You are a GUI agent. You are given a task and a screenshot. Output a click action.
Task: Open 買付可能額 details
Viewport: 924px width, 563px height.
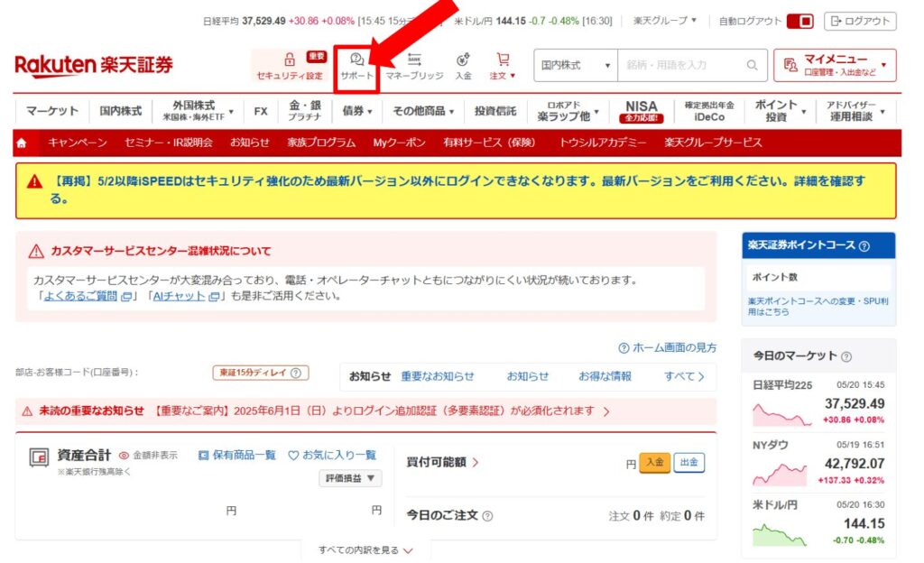[x=442, y=462]
